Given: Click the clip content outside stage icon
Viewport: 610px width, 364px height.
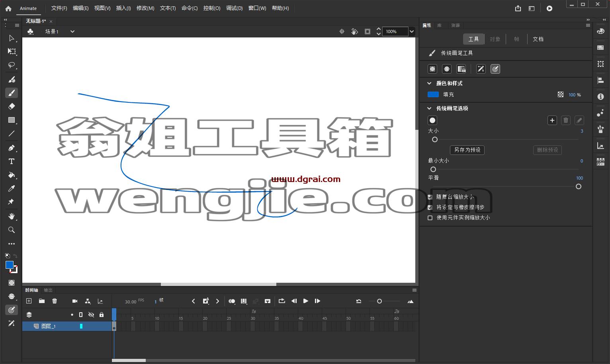Looking at the screenshot, I should pos(368,31).
